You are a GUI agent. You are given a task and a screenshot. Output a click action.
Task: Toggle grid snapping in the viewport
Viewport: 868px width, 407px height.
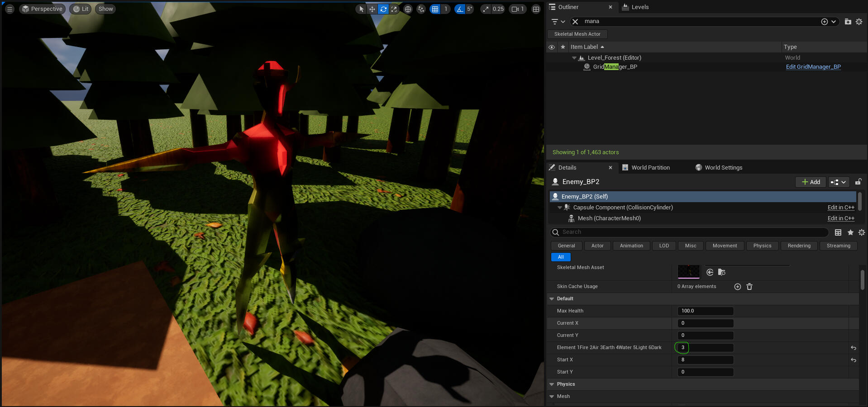coord(435,9)
